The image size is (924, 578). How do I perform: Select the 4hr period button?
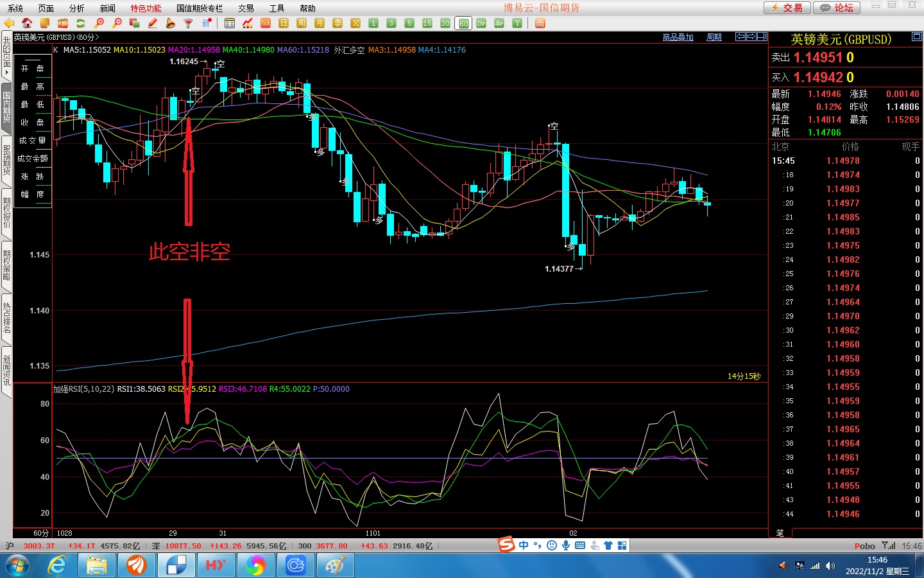[499, 23]
